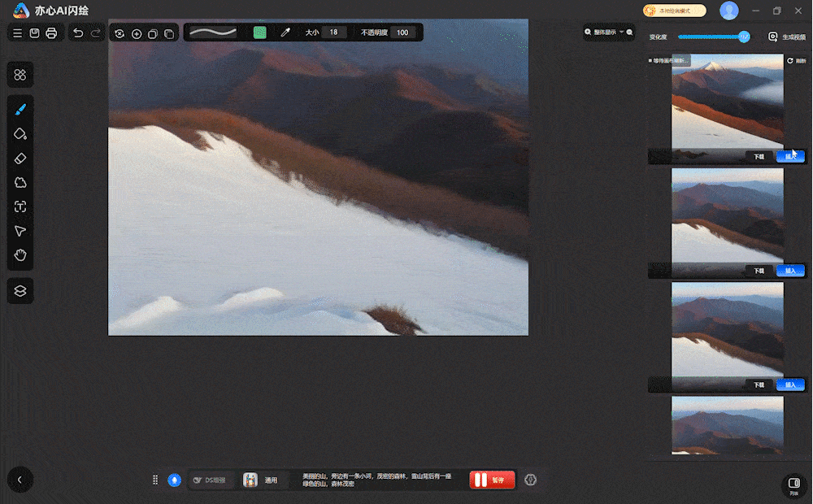Click 生成视频 generate video button

[x=787, y=37]
